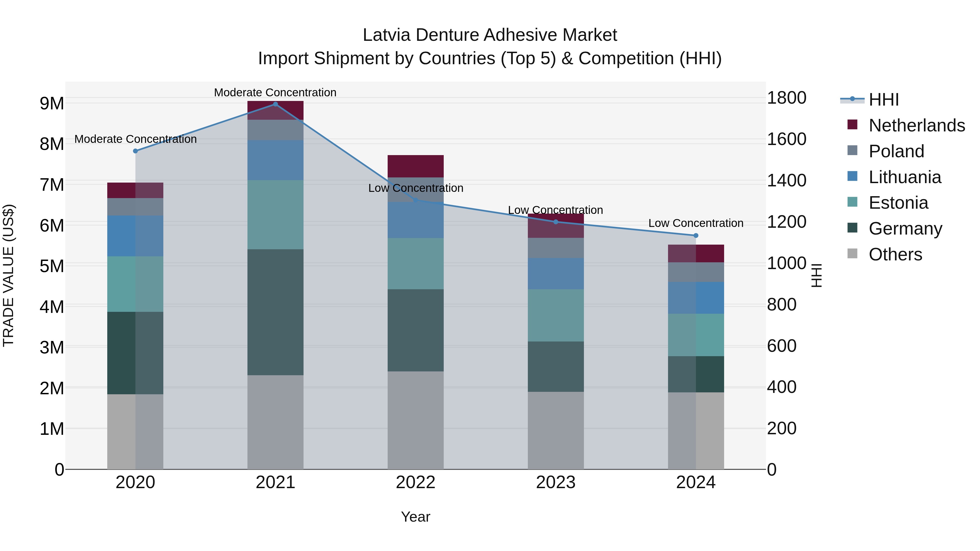The width and height of the screenshot is (980, 551).
Task: Click the 2022 HHI data point
Action: (x=416, y=200)
